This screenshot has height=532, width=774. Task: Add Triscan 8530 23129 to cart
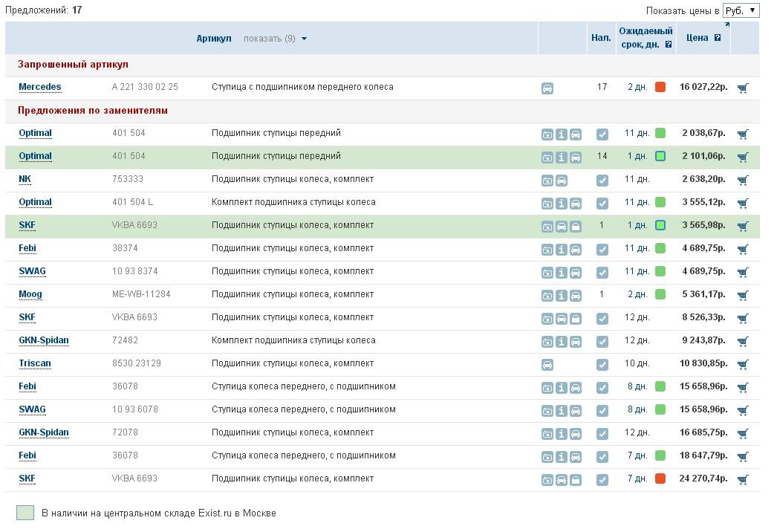743,365
